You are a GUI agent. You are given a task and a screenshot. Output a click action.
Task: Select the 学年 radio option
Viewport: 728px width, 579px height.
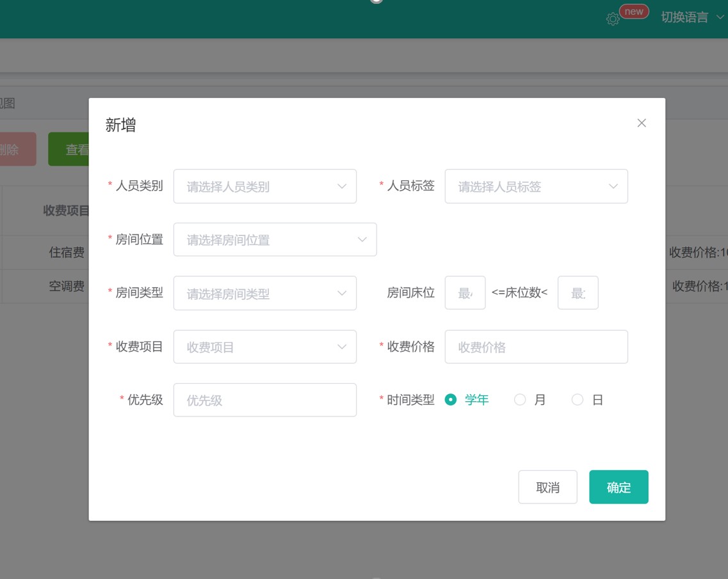point(451,400)
